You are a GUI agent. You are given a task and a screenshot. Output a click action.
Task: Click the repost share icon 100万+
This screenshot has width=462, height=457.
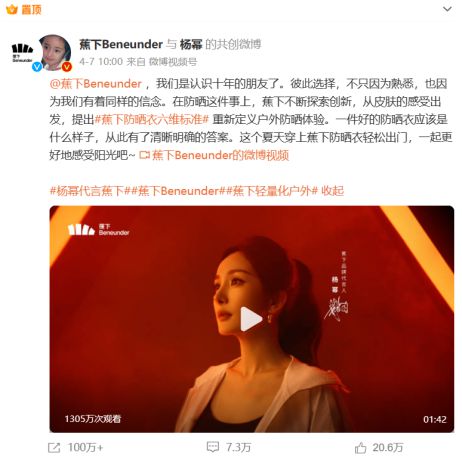tap(54, 448)
